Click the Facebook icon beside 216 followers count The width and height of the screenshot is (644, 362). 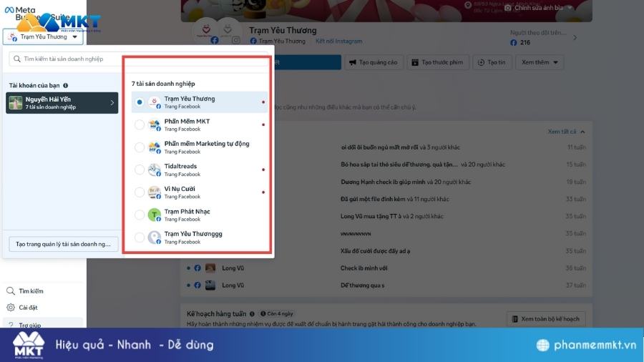[513, 43]
